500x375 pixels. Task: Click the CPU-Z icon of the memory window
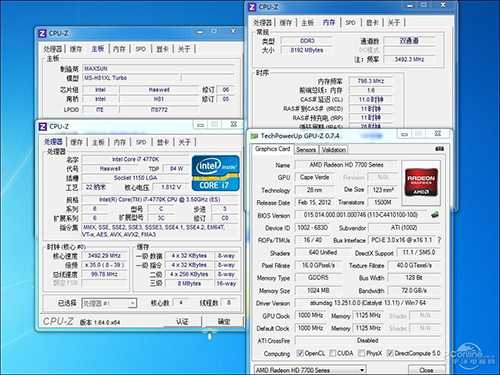pos(252,7)
